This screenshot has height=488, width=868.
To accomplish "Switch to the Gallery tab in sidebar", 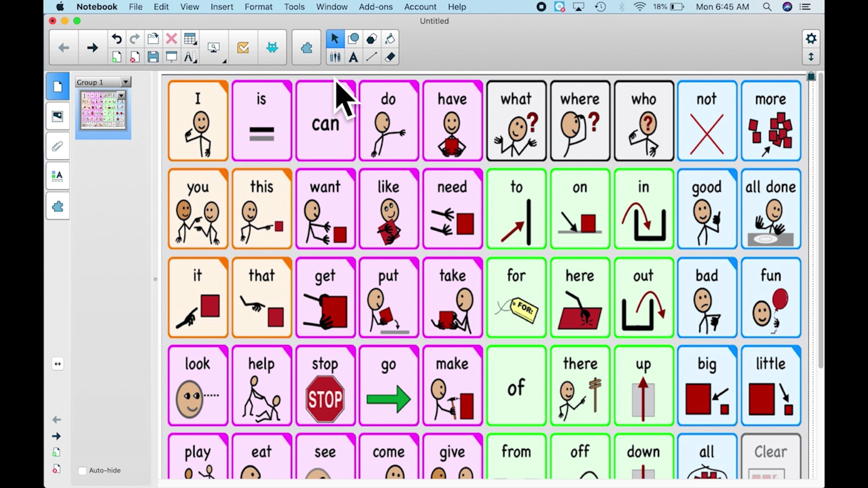I will click(58, 116).
